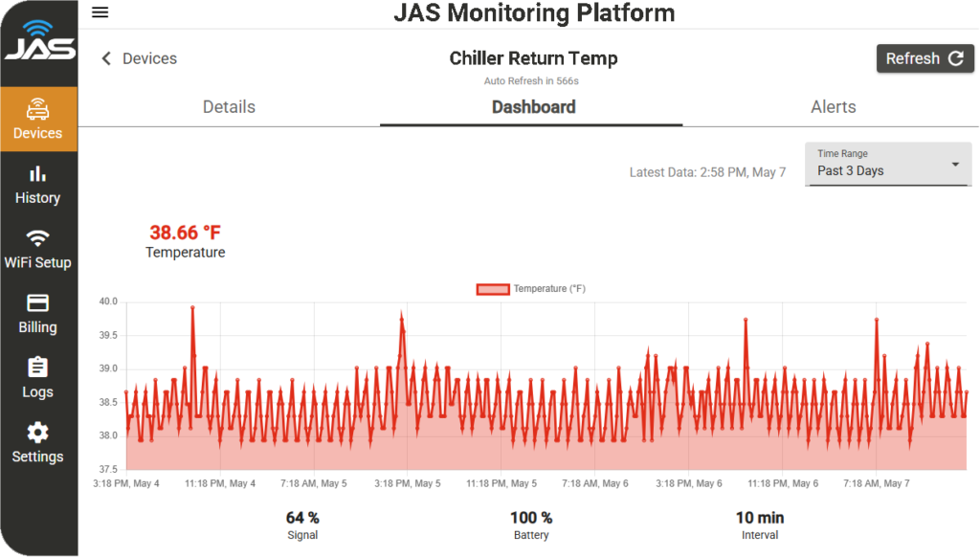This screenshot has height=557, width=980.
Task: Switch to the Alerts tab
Action: 833,107
